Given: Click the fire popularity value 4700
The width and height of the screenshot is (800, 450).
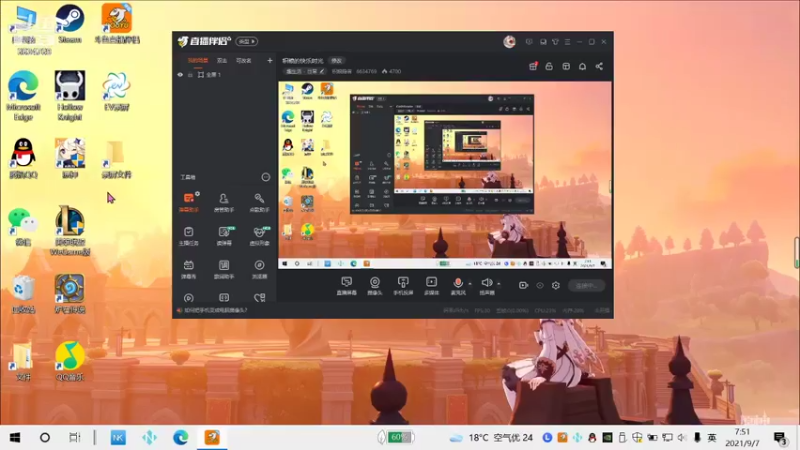Looking at the screenshot, I should (x=391, y=71).
